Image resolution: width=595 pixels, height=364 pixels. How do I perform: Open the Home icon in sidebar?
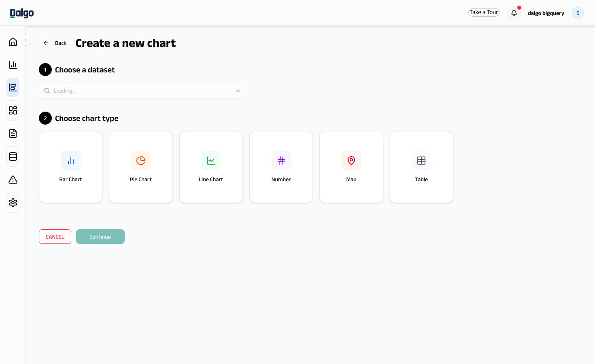pyautogui.click(x=13, y=42)
